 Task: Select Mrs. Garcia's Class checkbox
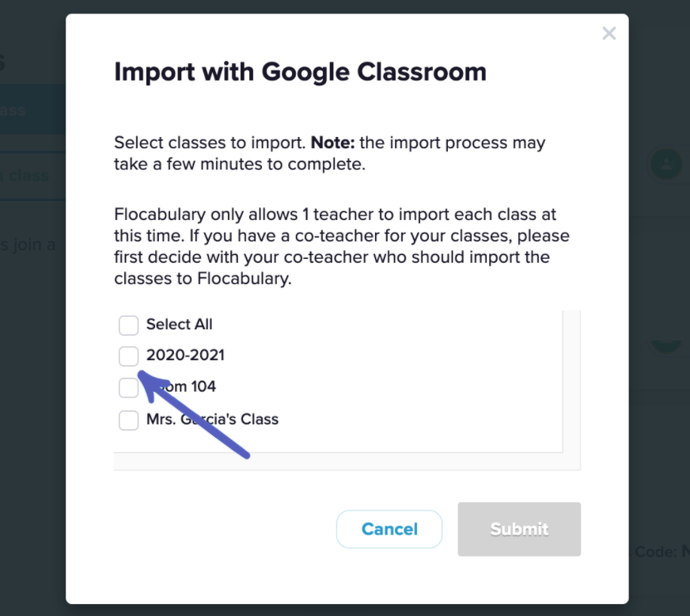point(128,420)
